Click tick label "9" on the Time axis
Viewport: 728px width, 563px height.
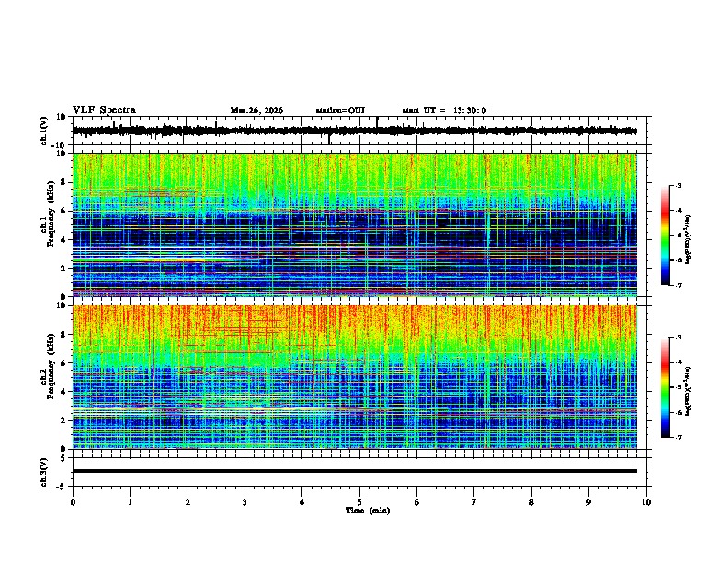coord(588,502)
